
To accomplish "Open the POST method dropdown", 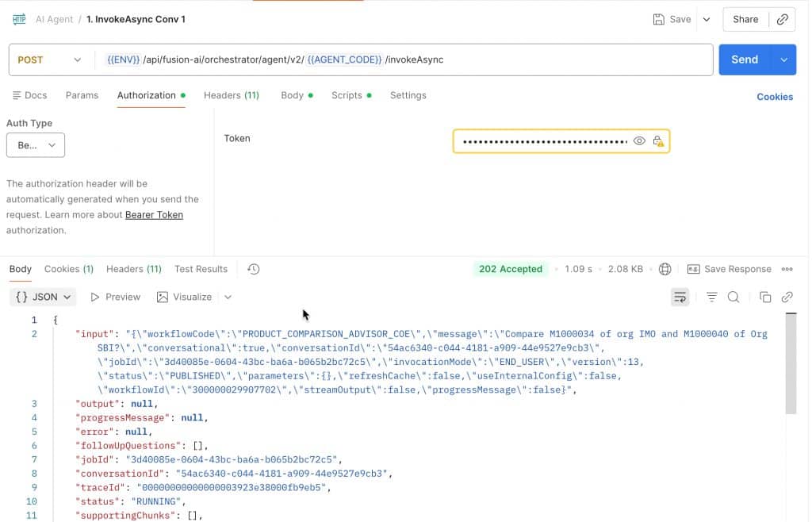I will click(x=49, y=59).
